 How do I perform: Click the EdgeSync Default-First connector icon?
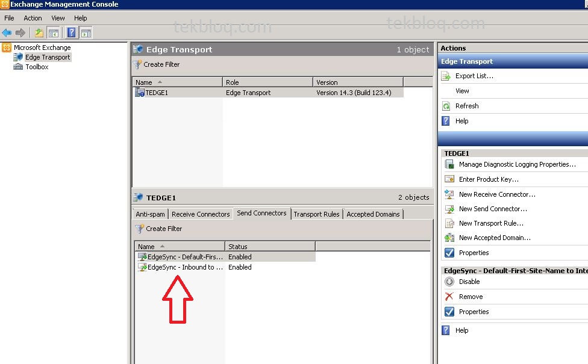(x=142, y=257)
